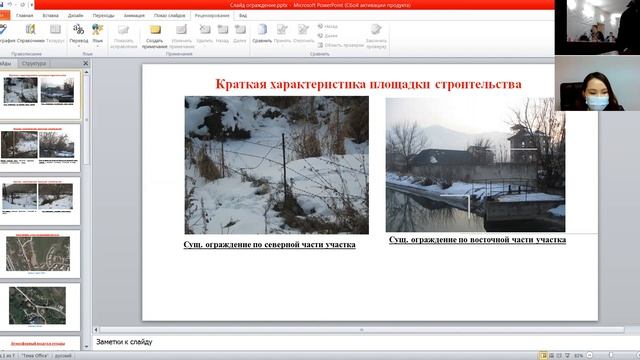Select fourth slide thumbnail with aerial map

click(x=40, y=254)
